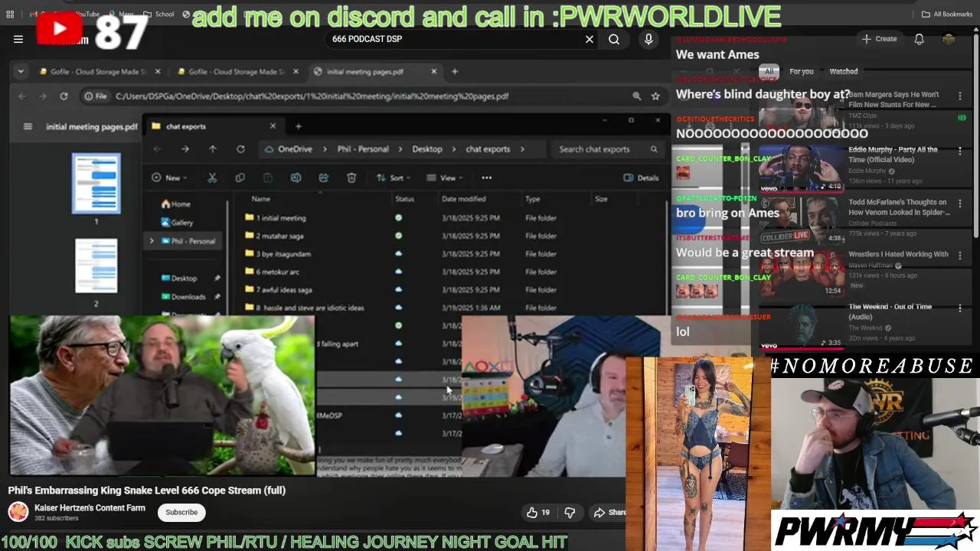Reload the page in the PDF browser
This screenshot has height=551, width=980.
pos(64,96)
